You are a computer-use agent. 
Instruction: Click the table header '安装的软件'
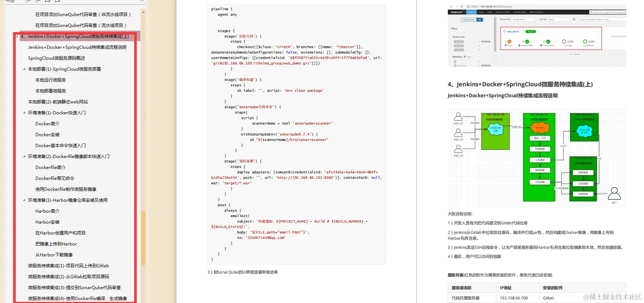click(553, 288)
